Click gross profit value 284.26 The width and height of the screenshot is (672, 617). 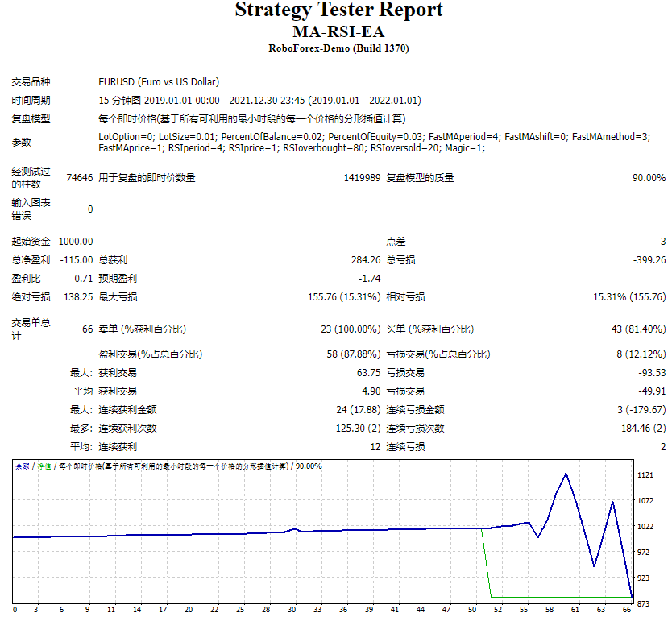366,259
